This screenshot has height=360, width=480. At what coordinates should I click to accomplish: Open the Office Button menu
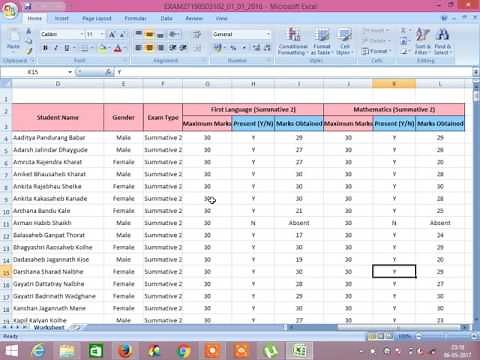click(9, 10)
